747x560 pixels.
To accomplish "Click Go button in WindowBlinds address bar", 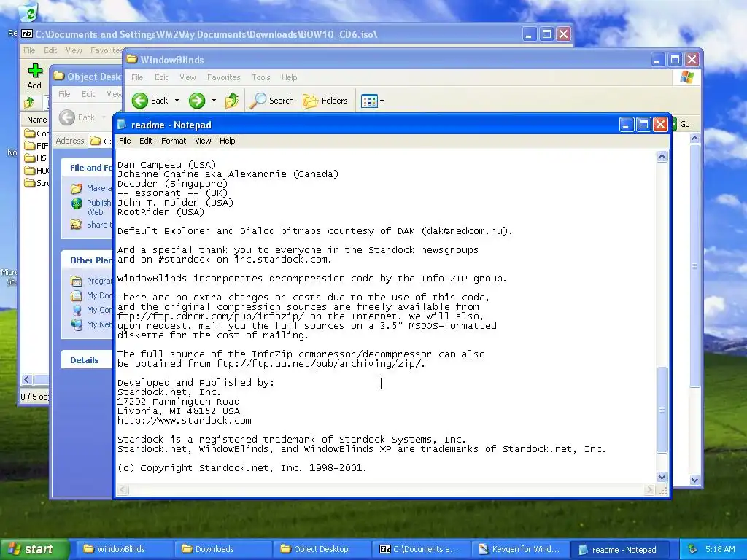I will coord(682,124).
